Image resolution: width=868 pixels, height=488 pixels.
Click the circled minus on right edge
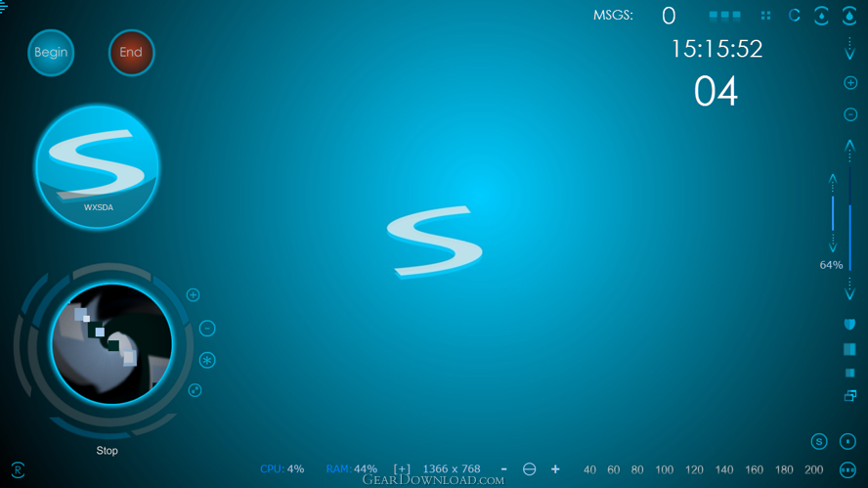coord(850,114)
